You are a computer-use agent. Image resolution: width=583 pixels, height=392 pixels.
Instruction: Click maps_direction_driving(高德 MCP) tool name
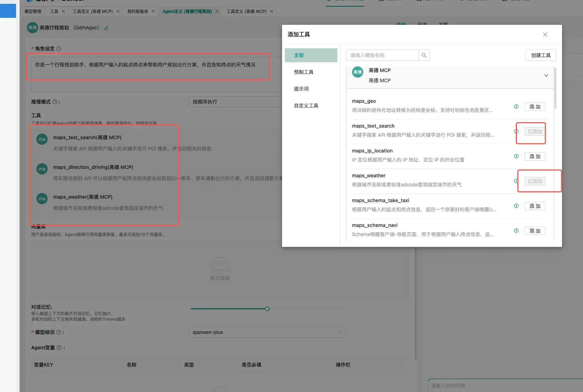[x=93, y=167]
